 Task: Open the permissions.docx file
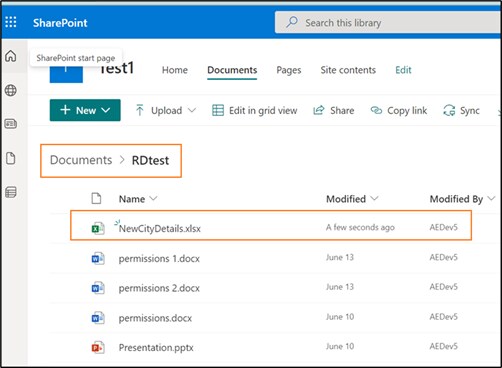click(x=155, y=318)
